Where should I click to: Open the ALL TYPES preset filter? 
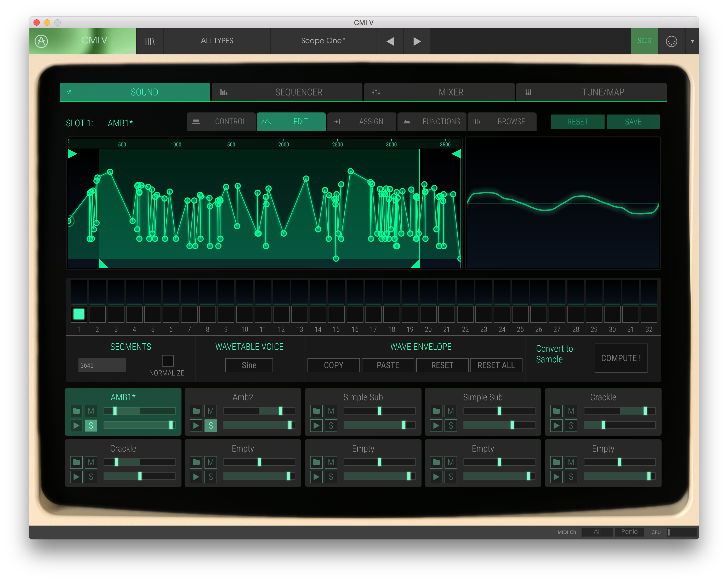217,41
